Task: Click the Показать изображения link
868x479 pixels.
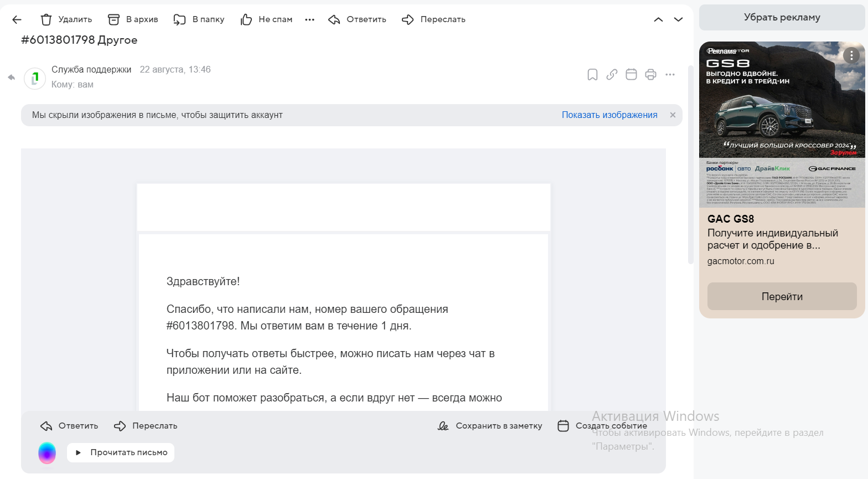Action: click(x=609, y=115)
